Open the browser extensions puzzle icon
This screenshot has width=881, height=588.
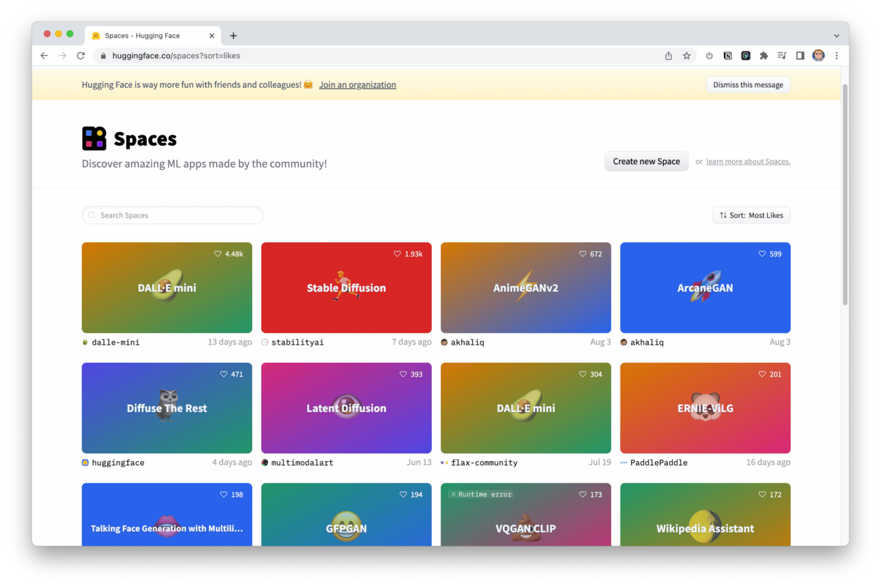click(764, 56)
